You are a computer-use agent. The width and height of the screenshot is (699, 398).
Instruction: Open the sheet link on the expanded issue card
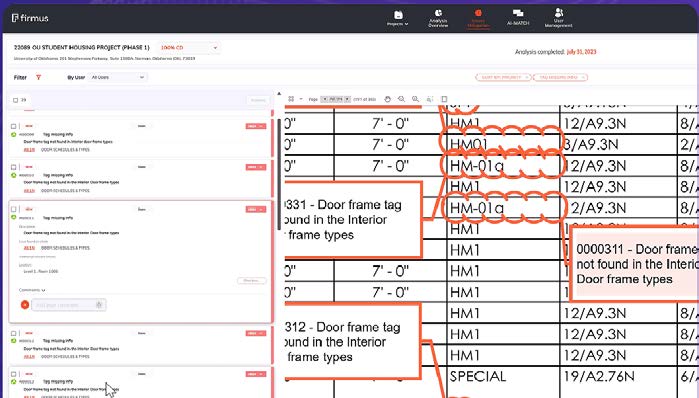29,248
